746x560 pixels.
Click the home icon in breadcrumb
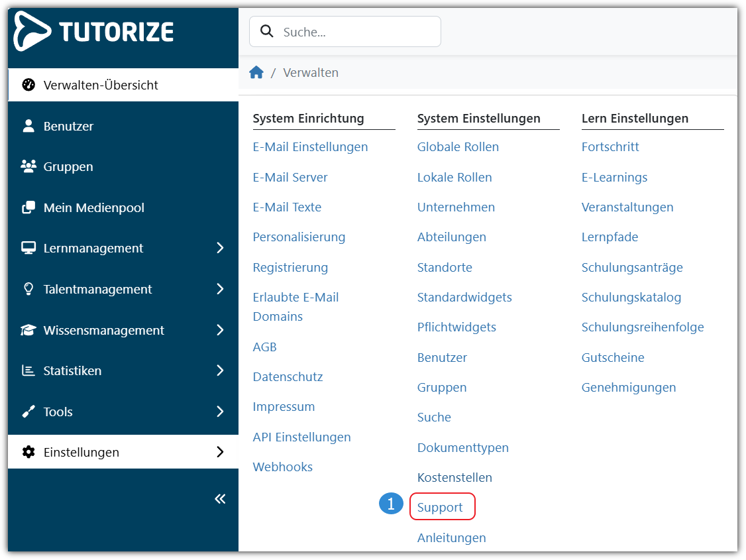[x=256, y=73]
